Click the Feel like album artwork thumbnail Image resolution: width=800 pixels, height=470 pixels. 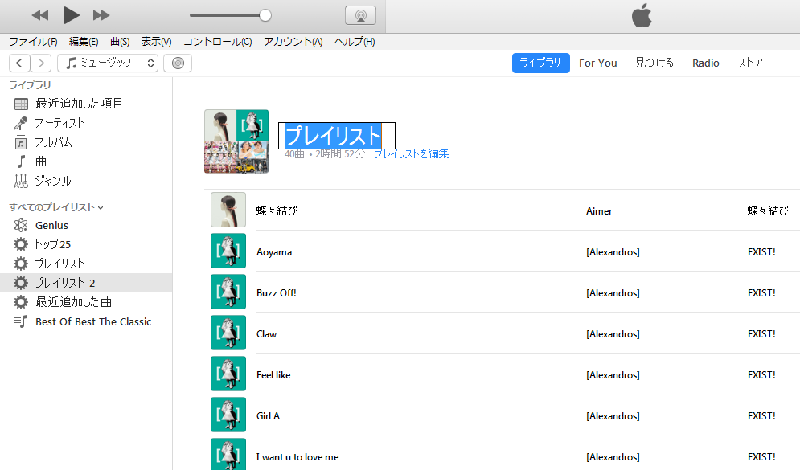pyautogui.click(x=228, y=374)
